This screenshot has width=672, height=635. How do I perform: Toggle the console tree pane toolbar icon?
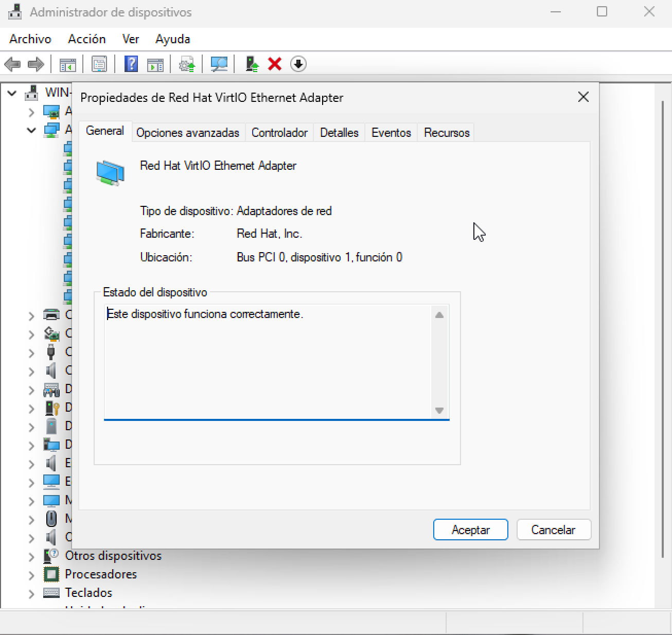tap(68, 64)
